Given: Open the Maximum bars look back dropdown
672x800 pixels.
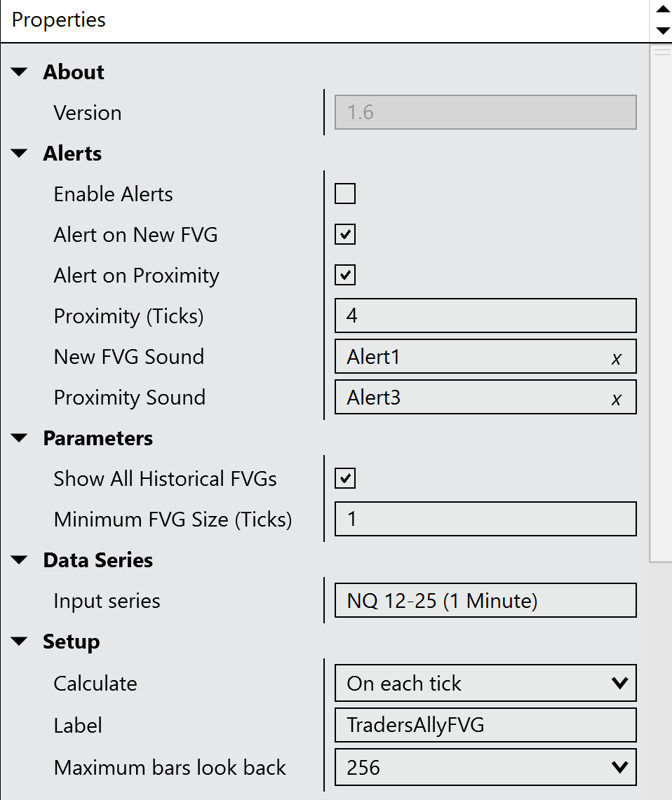Looking at the screenshot, I should point(485,767).
